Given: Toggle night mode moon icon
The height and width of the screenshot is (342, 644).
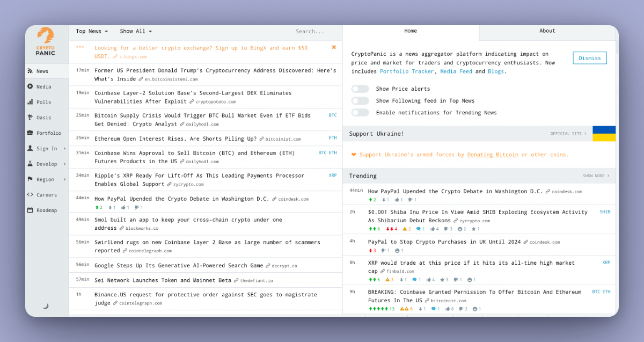Looking at the screenshot, I should (46, 306).
